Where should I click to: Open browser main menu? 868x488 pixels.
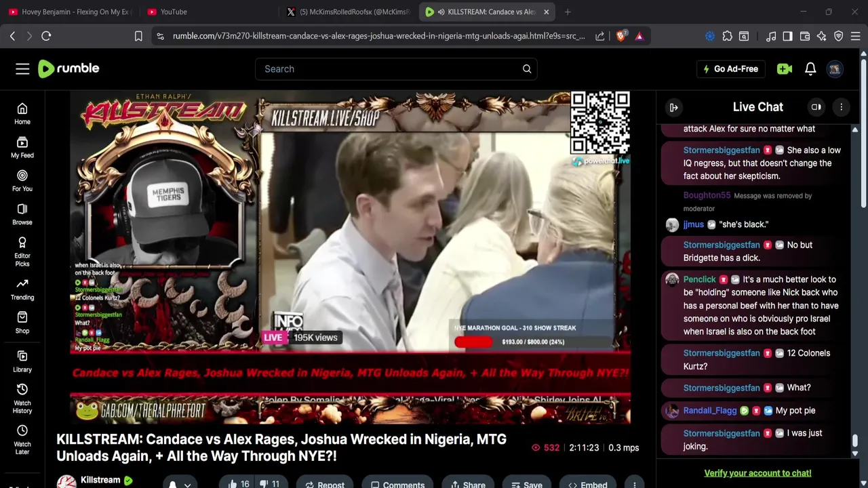(x=855, y=36)
